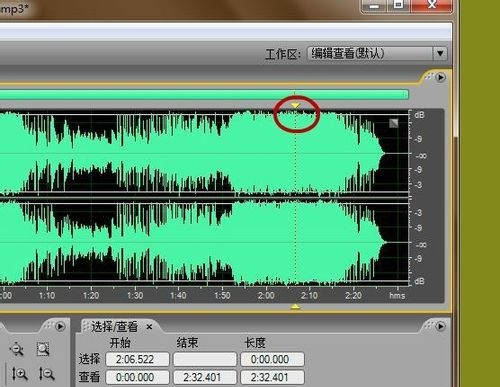Click the view start field 0:00.000
500x387 pixels.
[138, 377]
